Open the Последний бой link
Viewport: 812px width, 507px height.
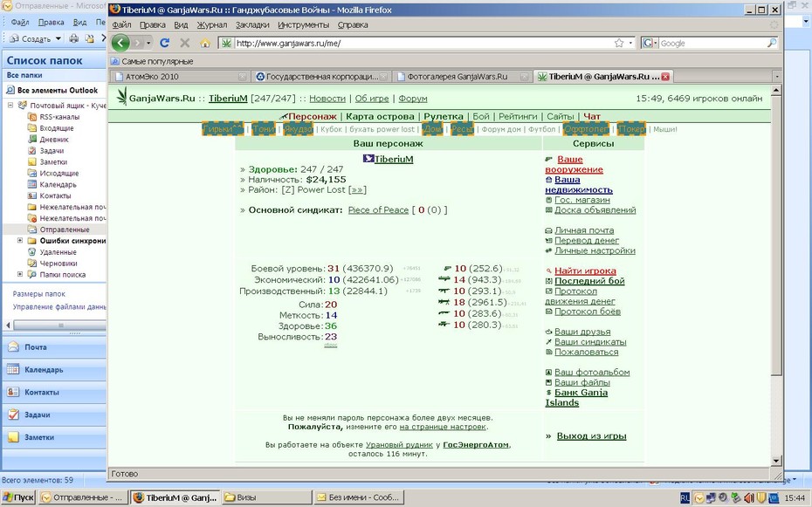[589, 281]
